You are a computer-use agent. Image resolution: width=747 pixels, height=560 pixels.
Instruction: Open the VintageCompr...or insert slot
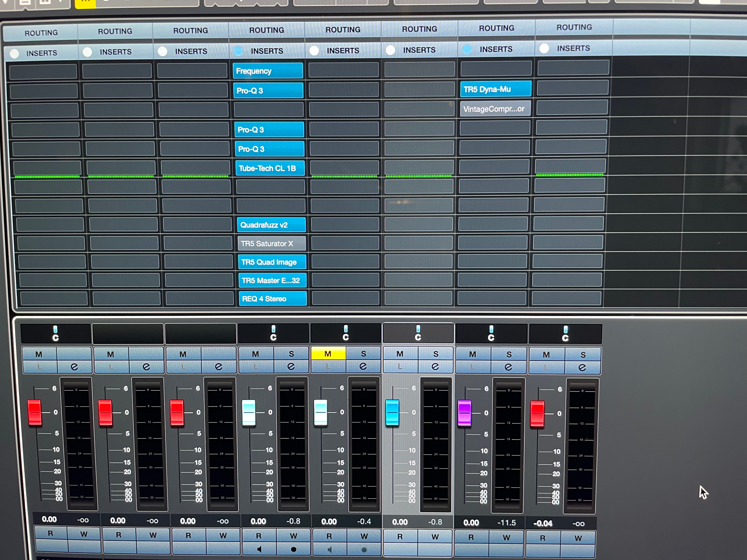click(x=495, y=109)
